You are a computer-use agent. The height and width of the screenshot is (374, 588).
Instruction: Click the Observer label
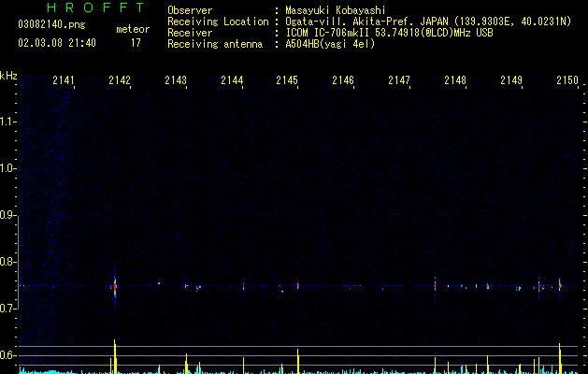[x=190, y=10]
